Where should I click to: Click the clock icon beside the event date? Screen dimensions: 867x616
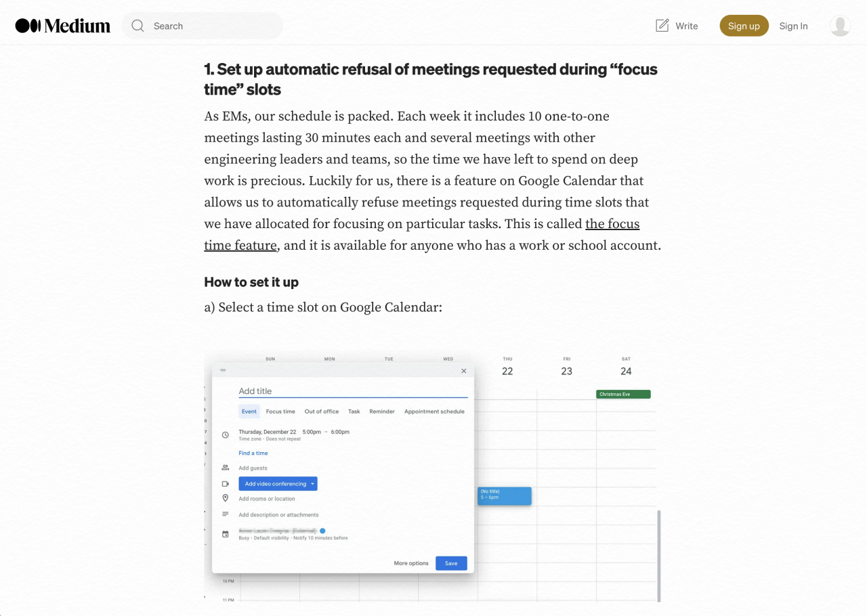(226, 435)
